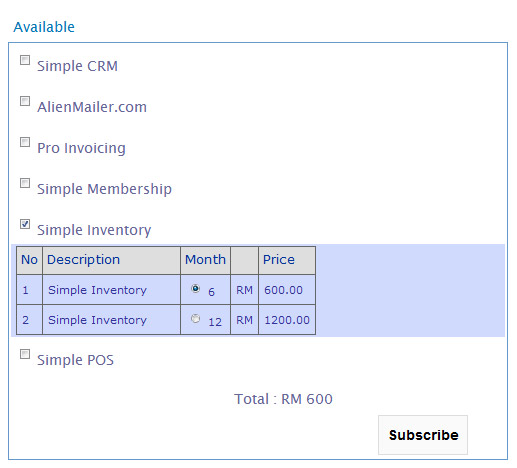
Task: Tick the AlienMailer.com checkbox
Action: [25, 101]
